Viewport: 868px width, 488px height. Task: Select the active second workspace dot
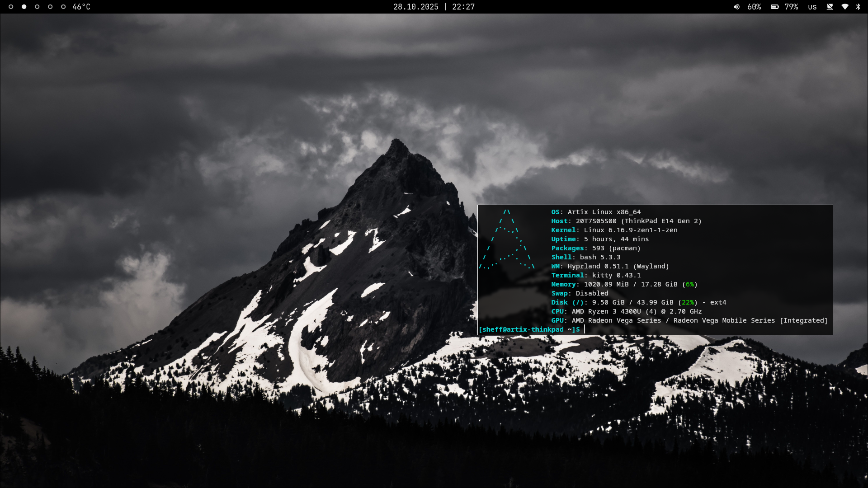24,7
